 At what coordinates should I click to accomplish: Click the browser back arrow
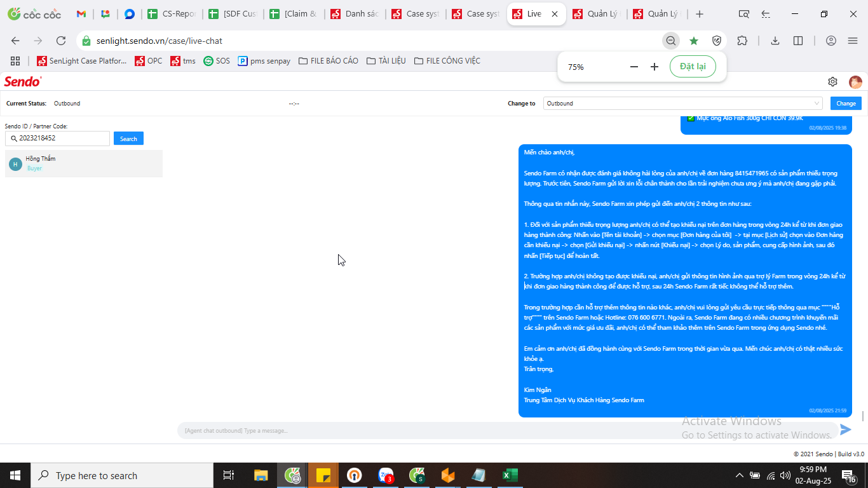[x=15, y=41]
